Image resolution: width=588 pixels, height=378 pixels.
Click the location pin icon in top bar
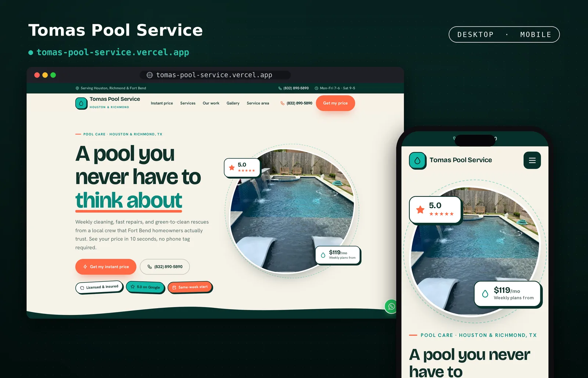click(77, 88)
